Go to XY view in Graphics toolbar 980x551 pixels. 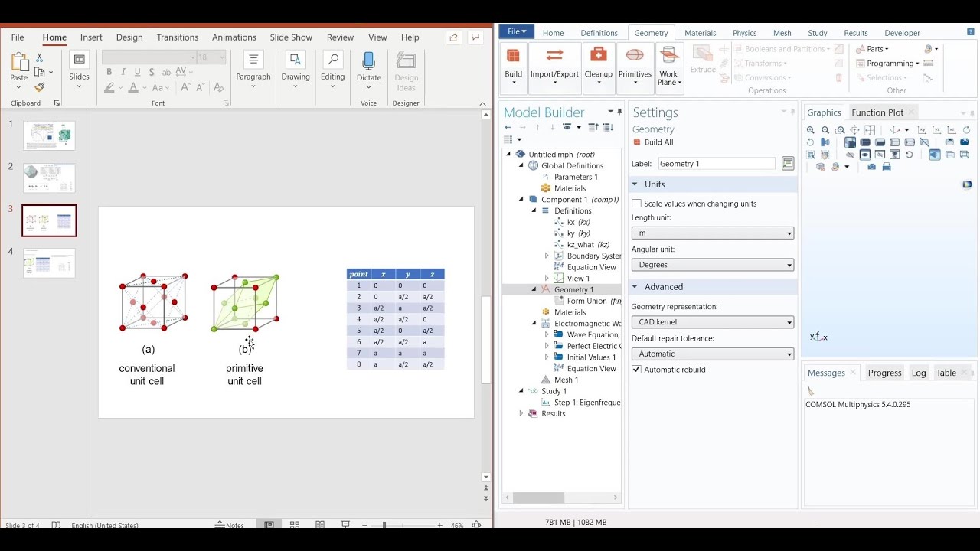pos(922,130)
